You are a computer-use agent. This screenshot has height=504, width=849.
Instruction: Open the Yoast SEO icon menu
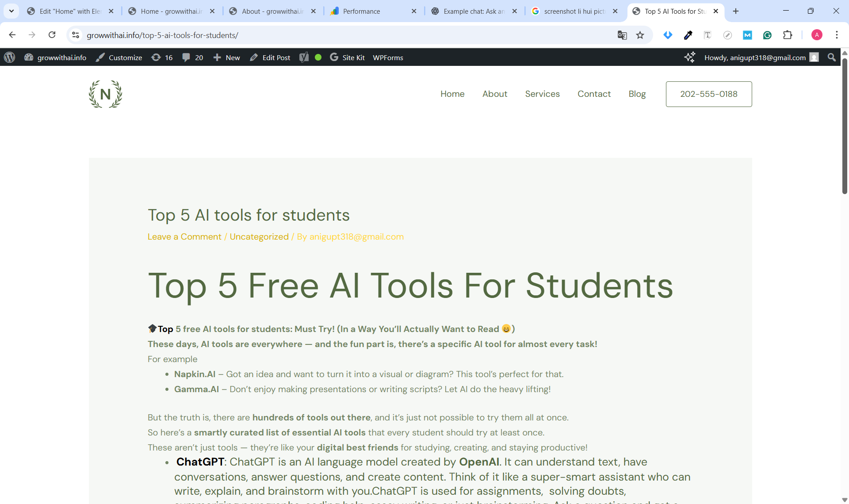[x=304, y=57]
